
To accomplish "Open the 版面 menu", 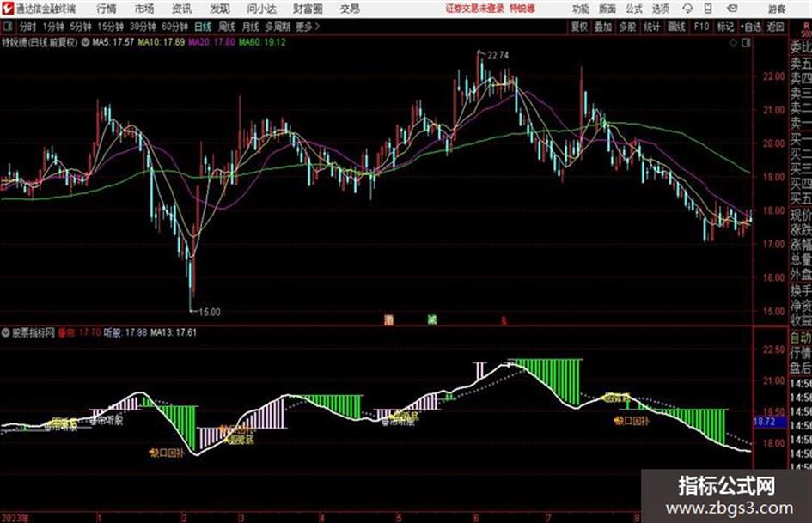I will (607, 9).
